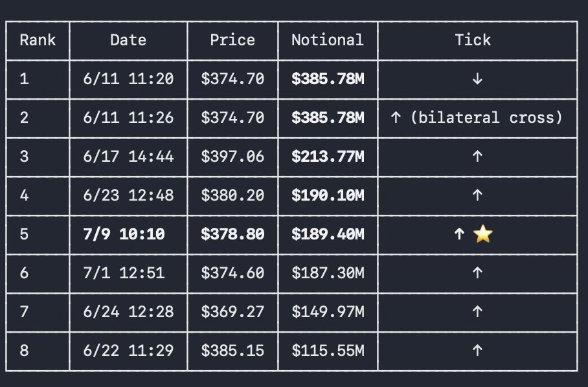Click the up arrow in the 6/17 row

tap(477, 157)
